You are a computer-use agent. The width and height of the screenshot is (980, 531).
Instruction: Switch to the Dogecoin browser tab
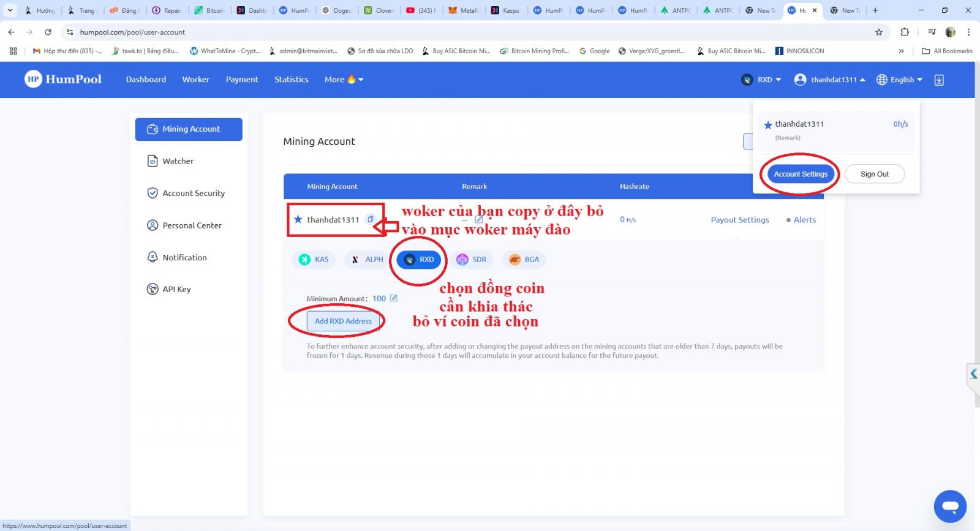(x=336, y=10)
